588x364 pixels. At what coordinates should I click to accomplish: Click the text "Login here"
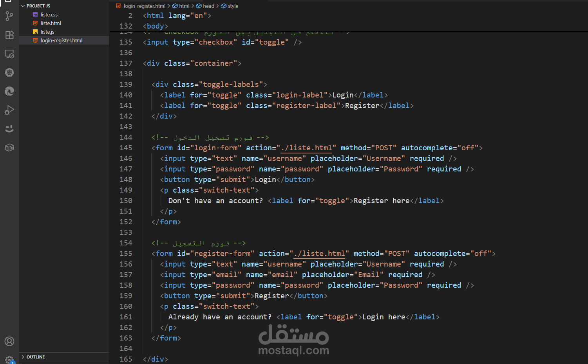click(x=384, y=317)
